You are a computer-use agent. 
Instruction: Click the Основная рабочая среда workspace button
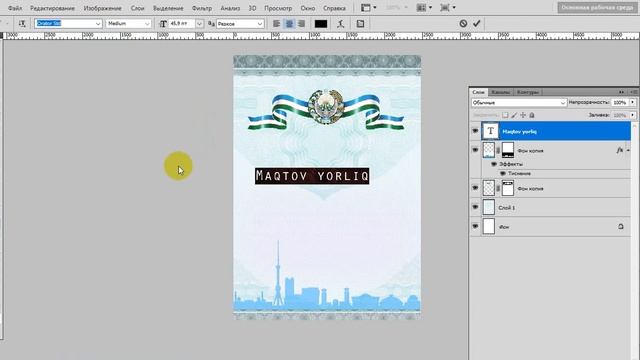click(597, 7)
